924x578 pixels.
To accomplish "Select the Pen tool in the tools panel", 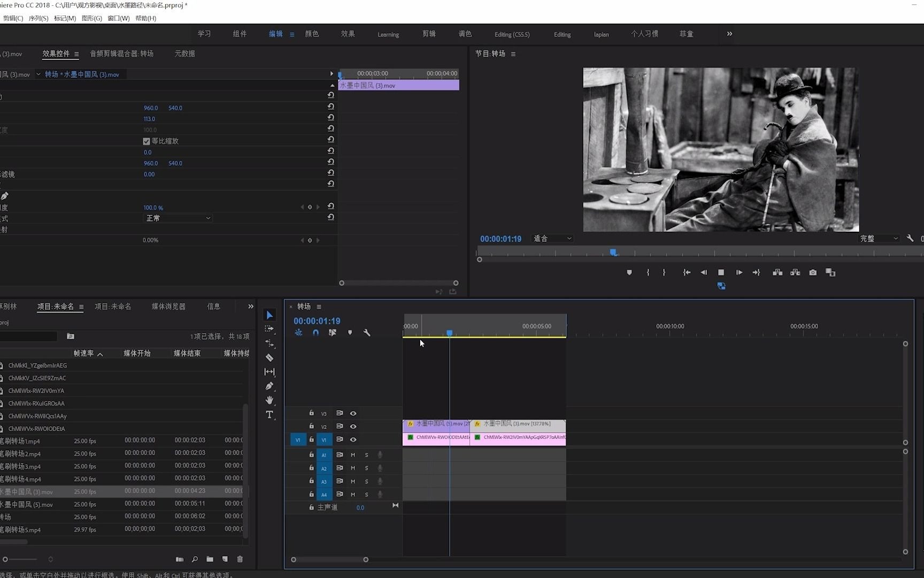I will [269, 386].
